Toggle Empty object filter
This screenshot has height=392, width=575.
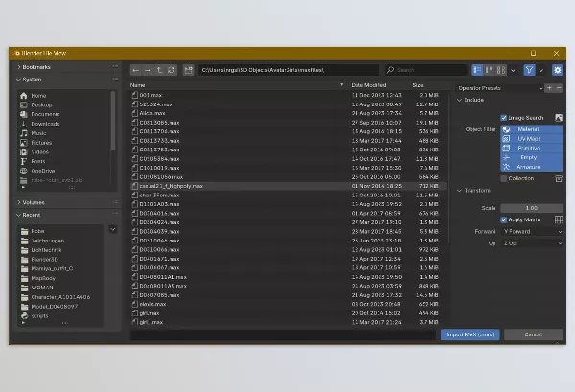(x=531, y=157)
